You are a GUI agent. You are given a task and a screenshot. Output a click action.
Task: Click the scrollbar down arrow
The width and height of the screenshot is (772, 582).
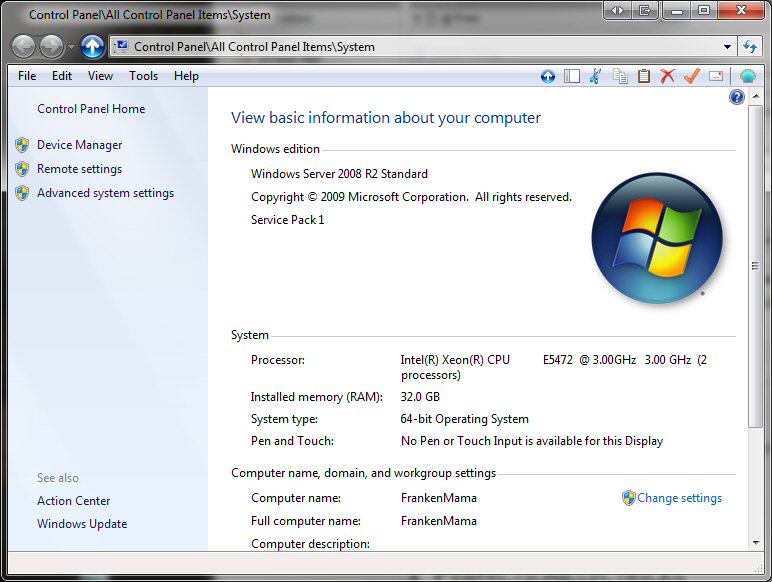tap(756, 543)
